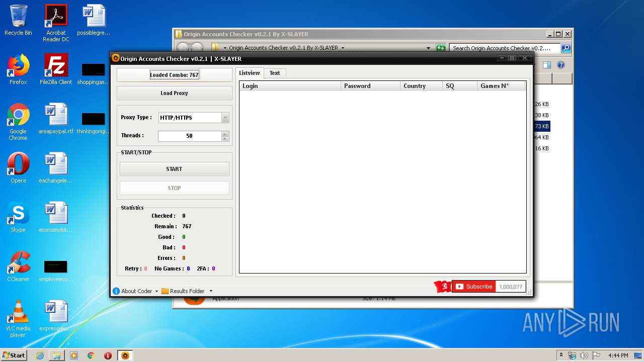Select the Acrobat Reader DC shortcut
This screenshot has height=362, width=644.
tap(56, 24)
